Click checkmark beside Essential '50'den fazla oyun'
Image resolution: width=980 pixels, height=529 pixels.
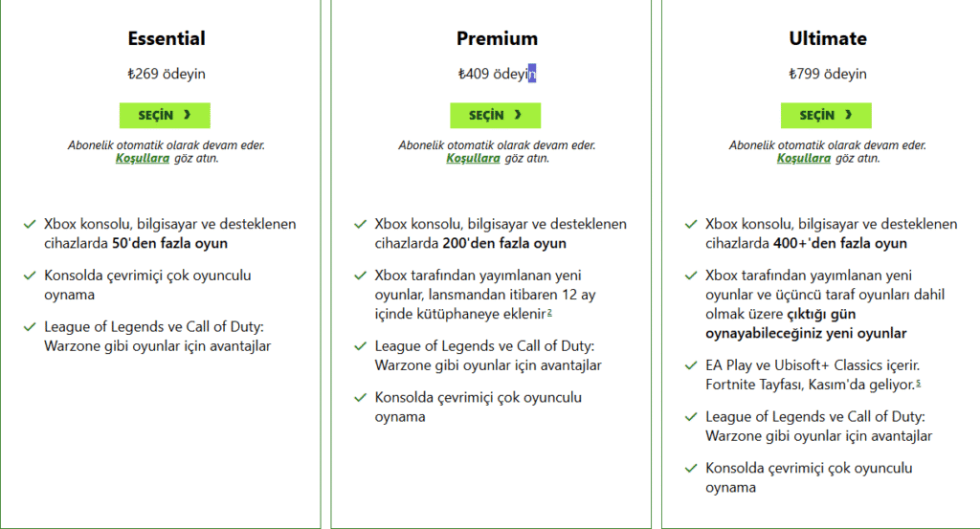[x=30, y=225]
